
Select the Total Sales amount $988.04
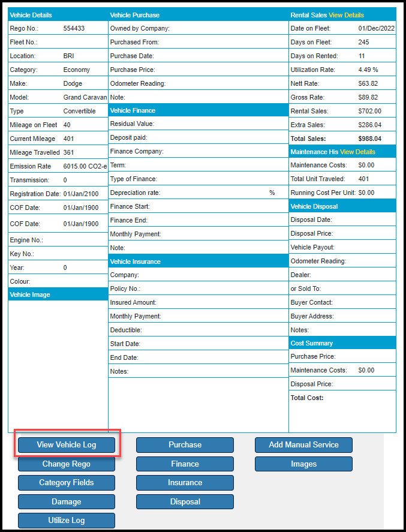(x=369, y=139)
